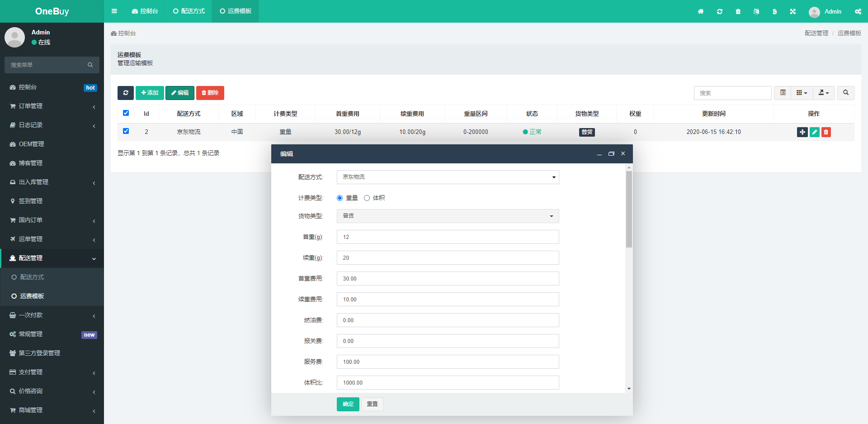
Task: Open the settings cogs icon at top right
Action: point(858,11)
